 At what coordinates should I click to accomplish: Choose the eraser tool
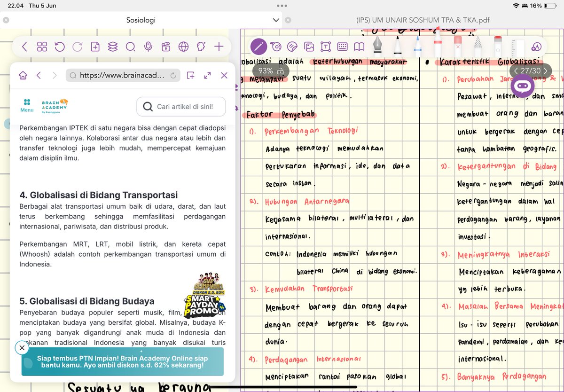[457, 47]
